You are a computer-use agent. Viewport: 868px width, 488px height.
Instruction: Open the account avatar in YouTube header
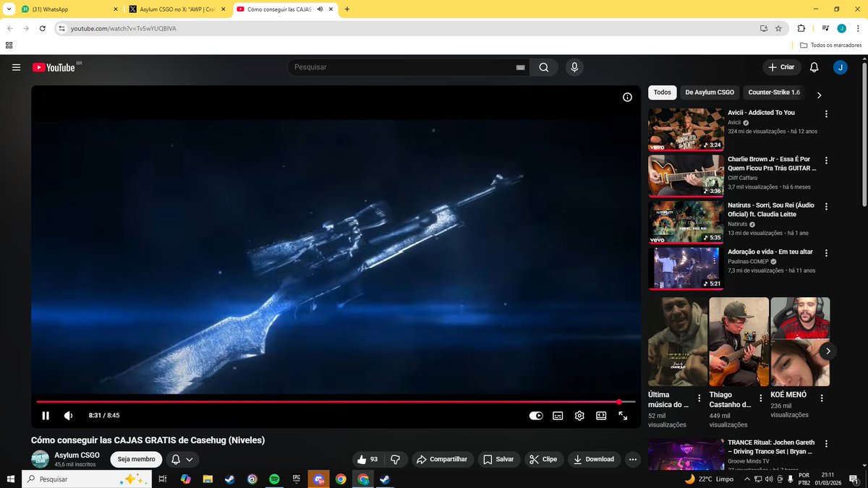840,67
